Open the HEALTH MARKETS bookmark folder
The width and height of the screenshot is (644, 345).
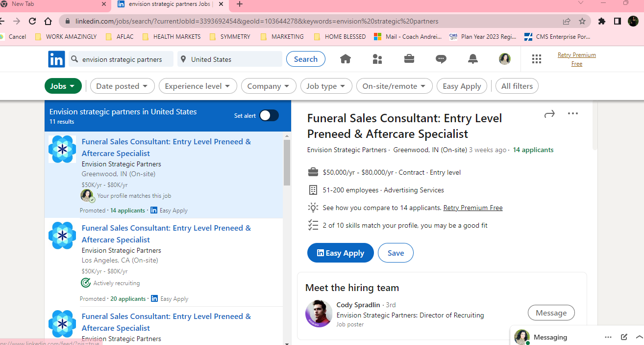pos(172,36)
